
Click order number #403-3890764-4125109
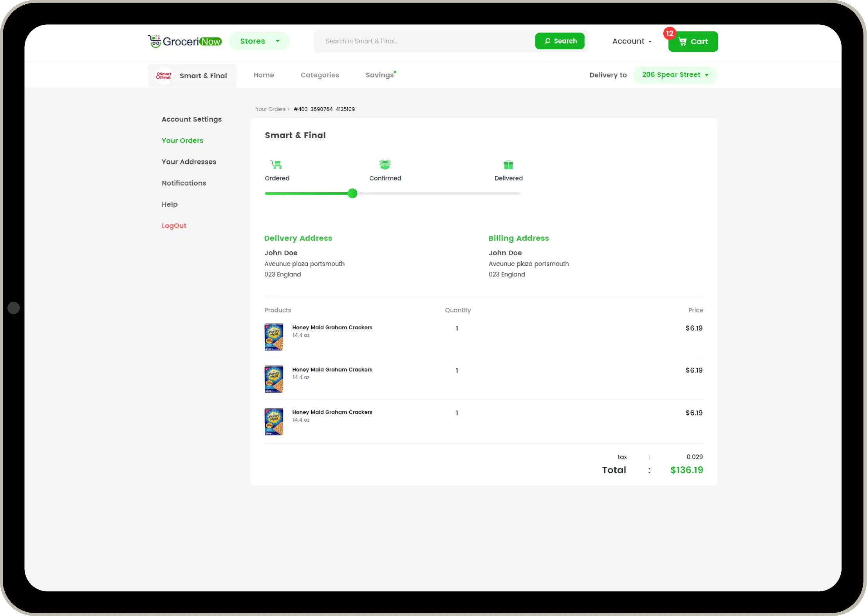click(x=324, y=109)
